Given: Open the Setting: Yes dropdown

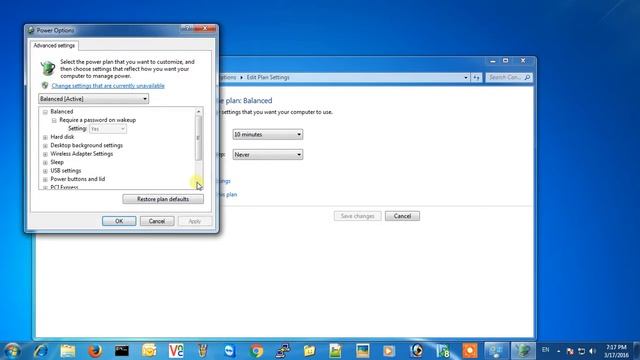Looking at the screenshot, I should 108,129.
